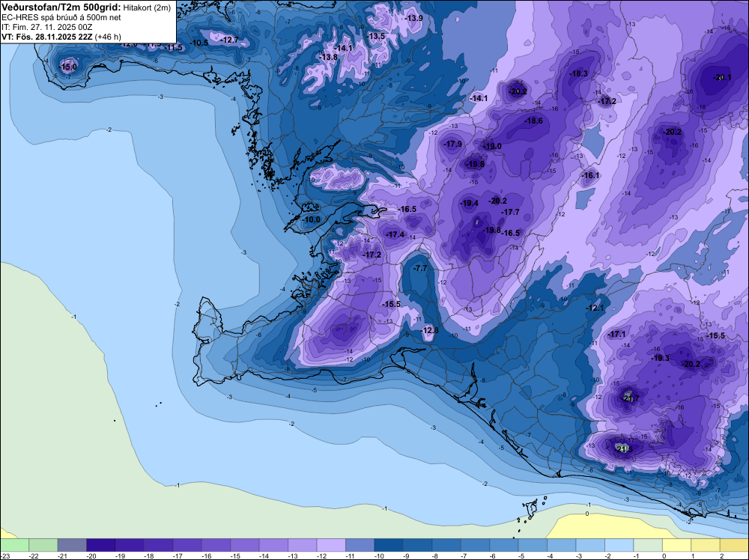The width and height of the screenshot is (749, 560).
Task: Click the legend swatch above the -6 label
Action: [504, 545]
